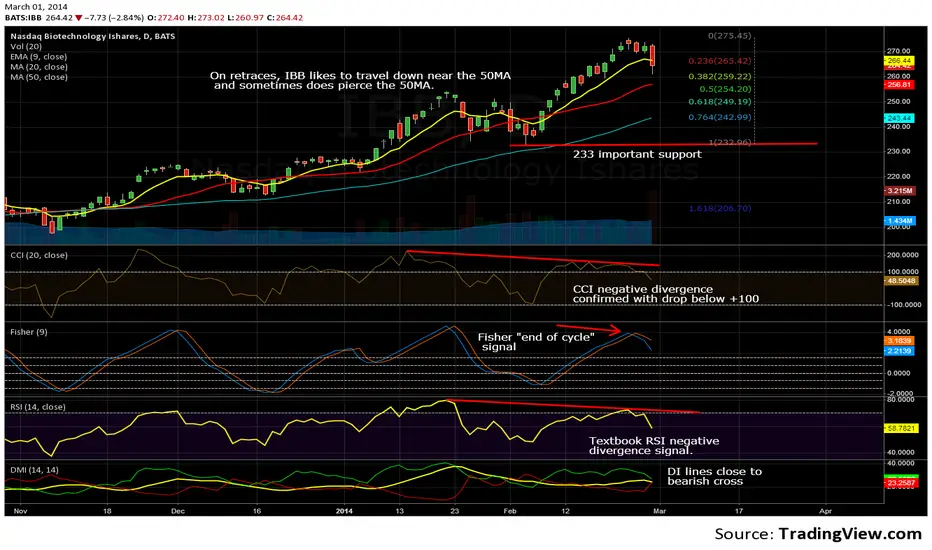
Task: Select the "Vol (20)" indicator label
Action: click(26, 46)
